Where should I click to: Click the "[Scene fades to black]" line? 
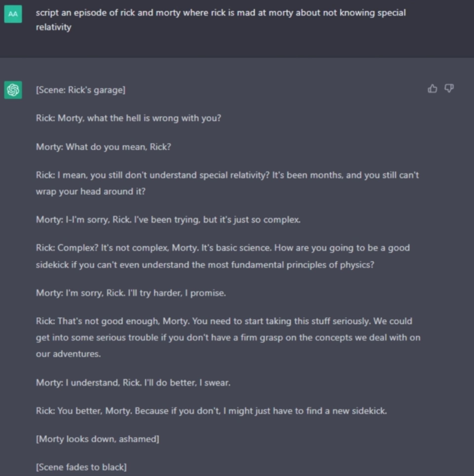(x=81, y=467)
